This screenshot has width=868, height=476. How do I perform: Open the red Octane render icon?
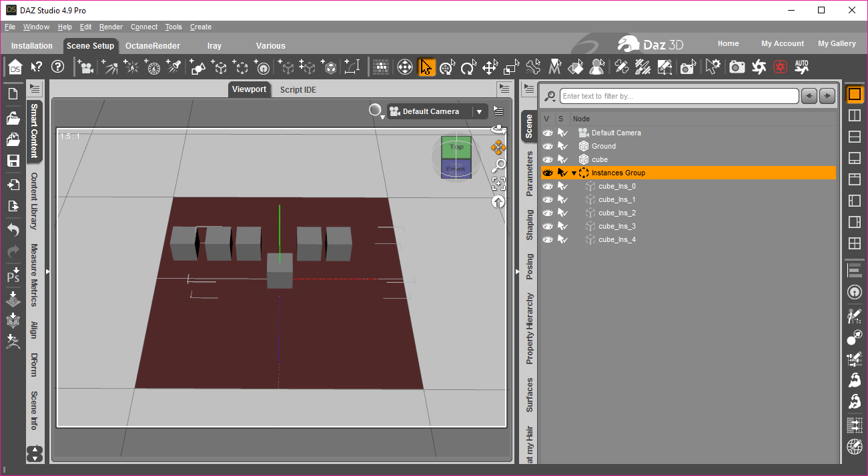click(x=780, y=67)
